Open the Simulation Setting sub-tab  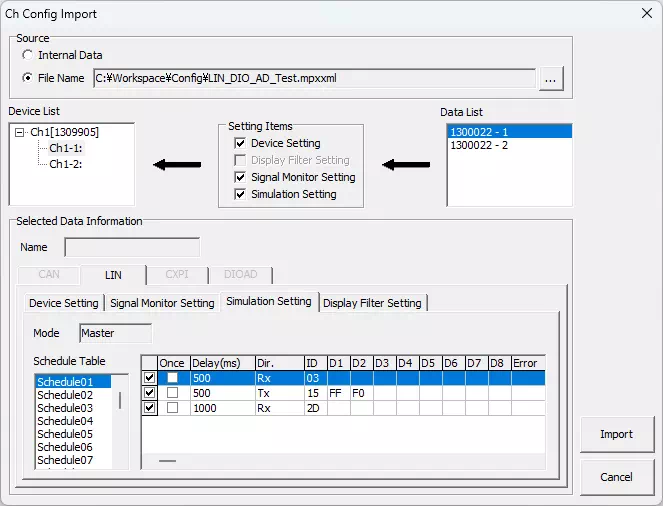pos(269,301)
